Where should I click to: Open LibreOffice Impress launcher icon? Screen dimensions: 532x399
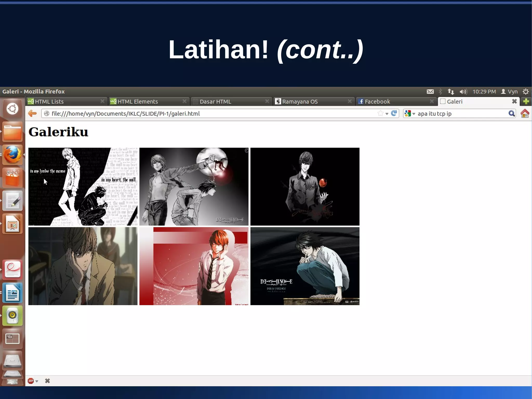pos(12,224)
